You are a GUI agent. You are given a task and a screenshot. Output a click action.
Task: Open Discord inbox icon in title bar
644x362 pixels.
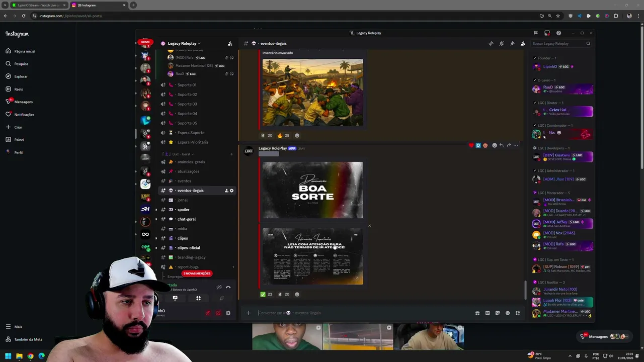pos(547,33)
